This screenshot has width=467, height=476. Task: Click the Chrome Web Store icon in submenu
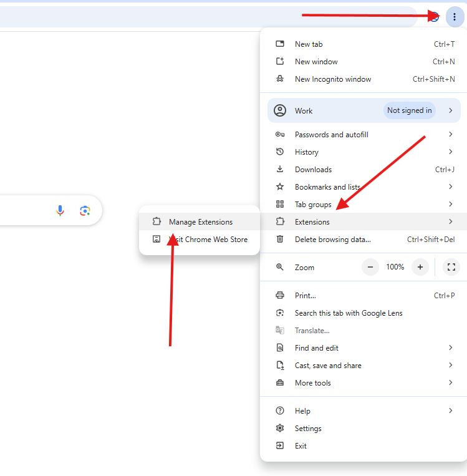coord(156,239)
